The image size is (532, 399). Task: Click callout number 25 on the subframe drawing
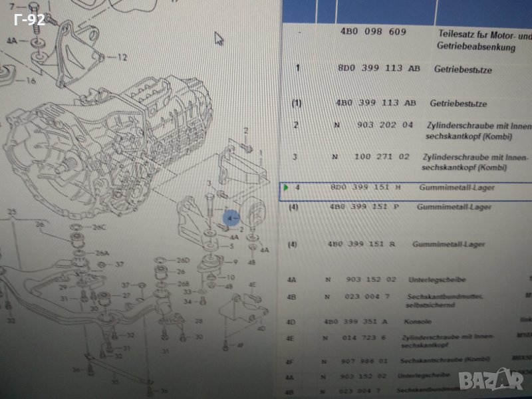11,212
